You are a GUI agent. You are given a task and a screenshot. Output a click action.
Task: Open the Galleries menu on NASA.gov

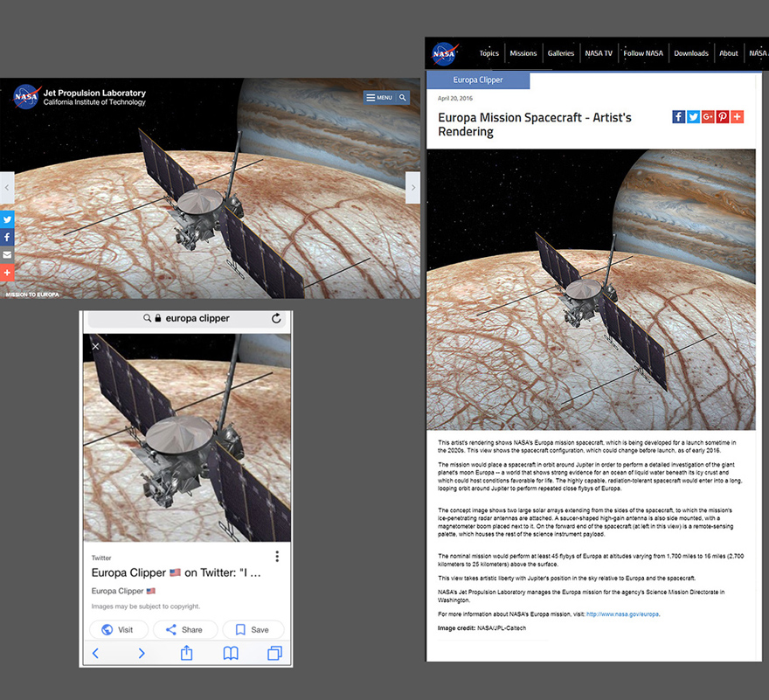561,53
